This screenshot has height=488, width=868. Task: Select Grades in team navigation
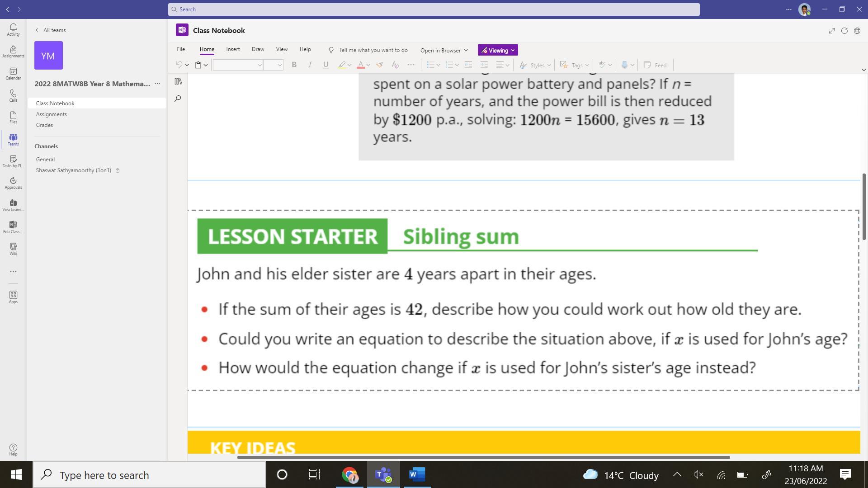(x=44, y=125)
